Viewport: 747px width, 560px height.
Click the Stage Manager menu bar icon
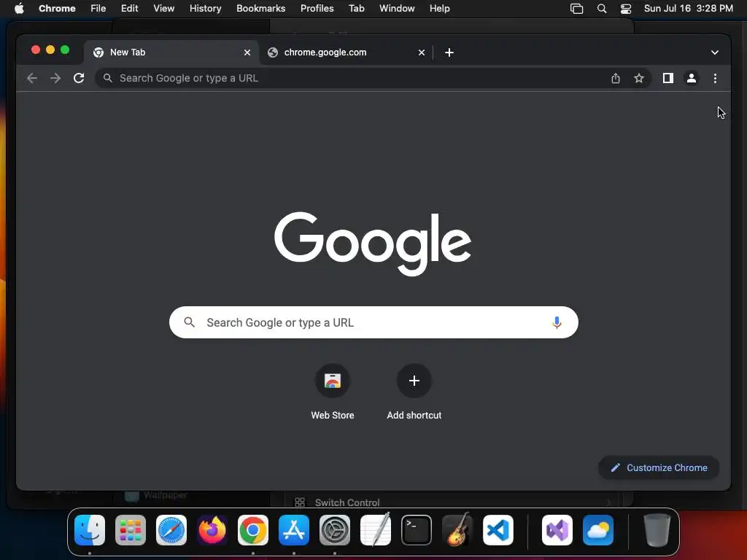(x=576, y=9)
